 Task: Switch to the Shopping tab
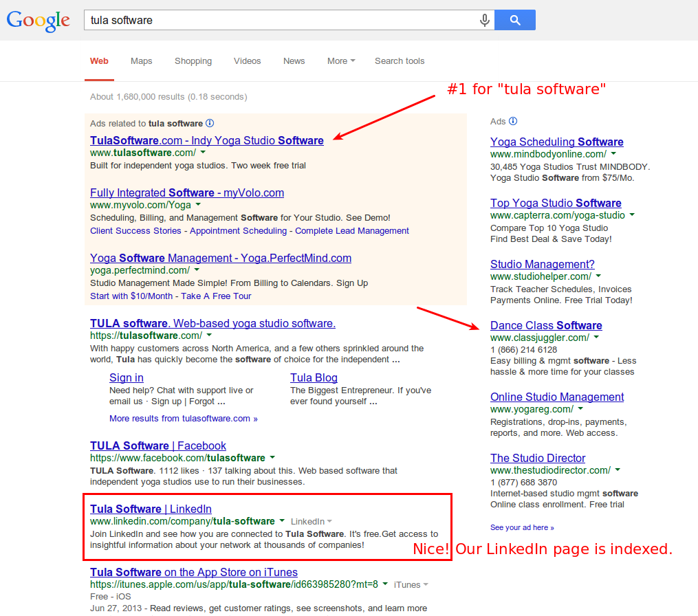tap(193, 61)
